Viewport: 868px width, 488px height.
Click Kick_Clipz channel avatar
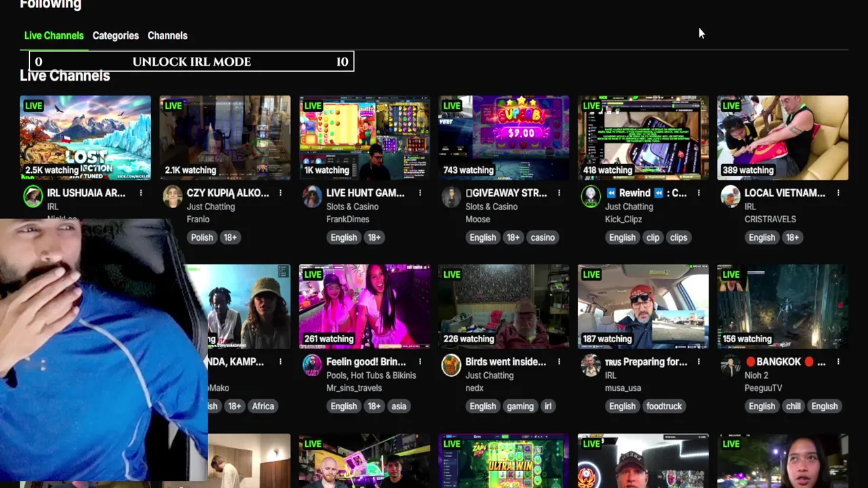tap(591, 197)
